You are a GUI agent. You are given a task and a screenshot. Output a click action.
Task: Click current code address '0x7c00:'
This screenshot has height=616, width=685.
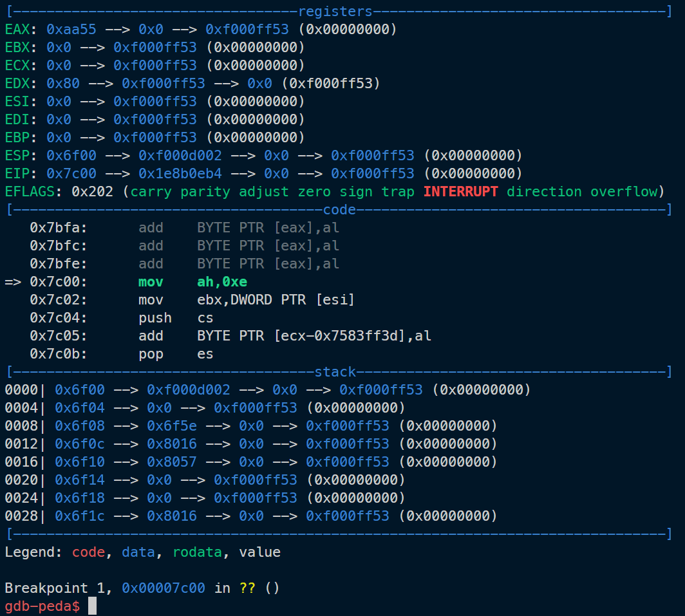click(x=58, y=282)
